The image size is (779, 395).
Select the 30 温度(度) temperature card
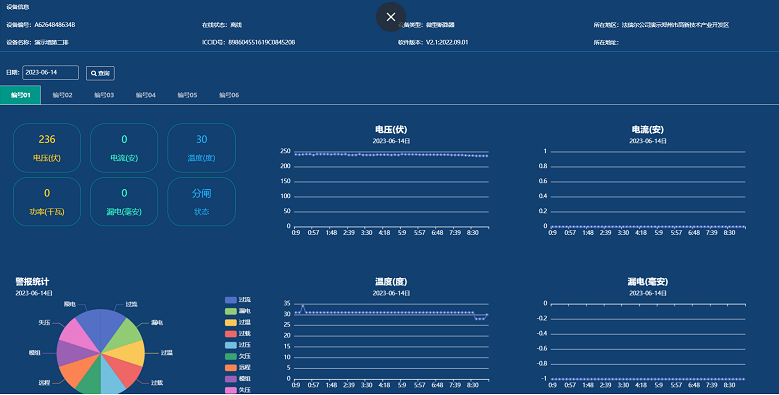click(x=201, y=148)
